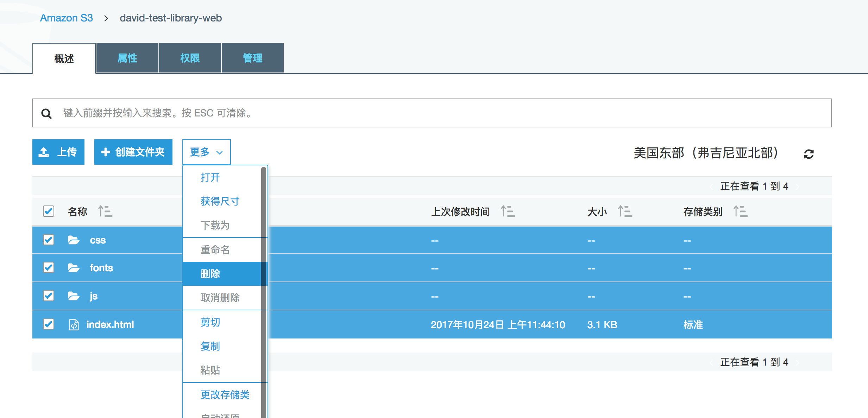Open the 属性 tab
This screenshot has height=418, width=868.
coord(127,58)
